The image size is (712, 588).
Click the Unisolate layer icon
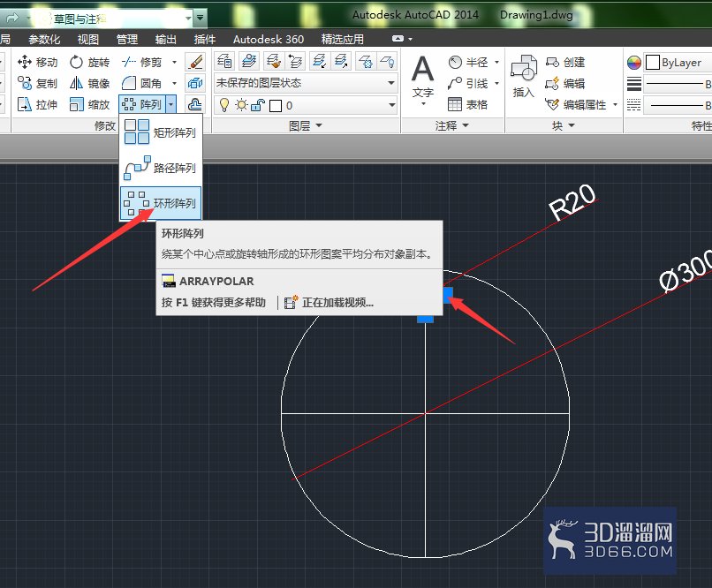[341, 61]
